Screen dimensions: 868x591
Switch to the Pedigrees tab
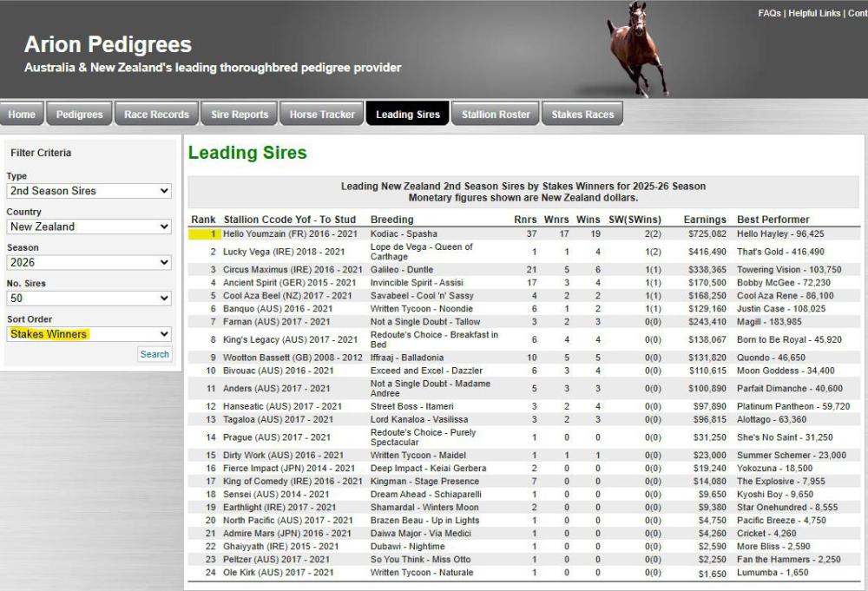point(79,114)
